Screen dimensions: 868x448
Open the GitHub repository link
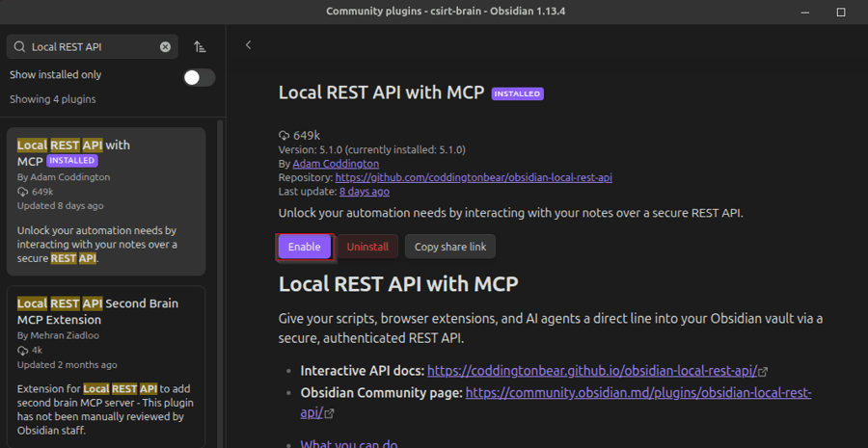pyautogui.click(x=474, y=177)
